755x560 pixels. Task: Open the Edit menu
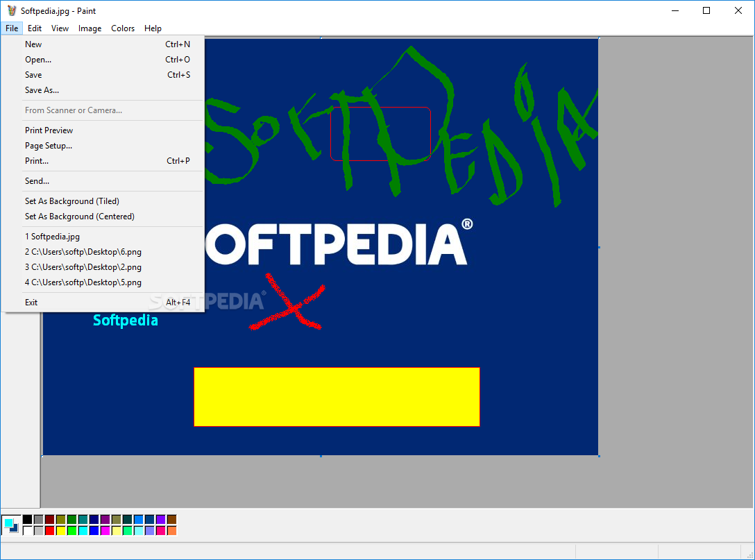click(x=35, y=28)
